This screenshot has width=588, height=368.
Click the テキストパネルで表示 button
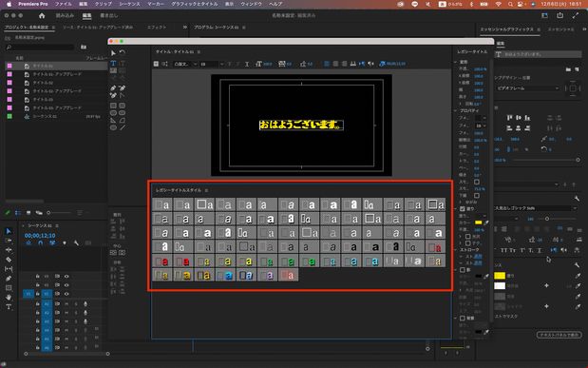559,335
